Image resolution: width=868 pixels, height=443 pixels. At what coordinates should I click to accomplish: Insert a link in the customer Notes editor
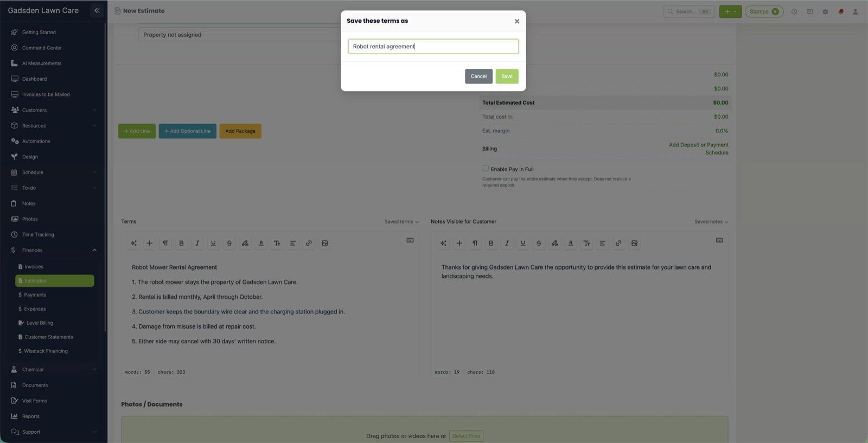(618, 243)
